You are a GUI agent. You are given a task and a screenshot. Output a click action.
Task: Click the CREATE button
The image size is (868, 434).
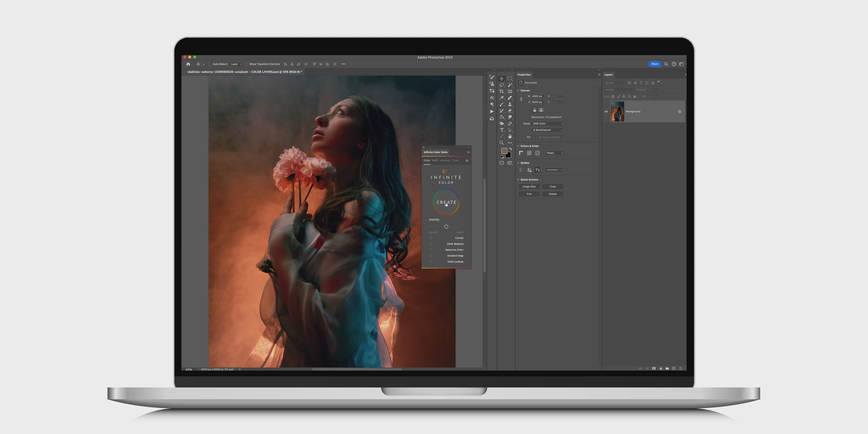click(447, 203)
